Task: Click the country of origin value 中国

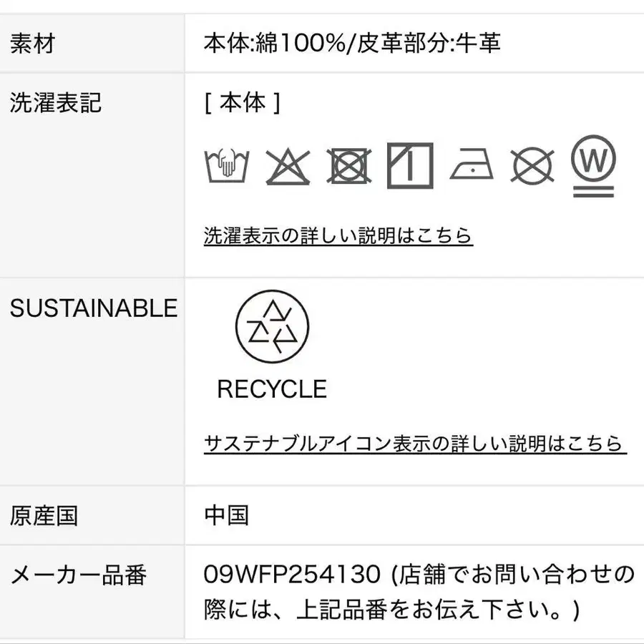Action: (x=226, y=515)
